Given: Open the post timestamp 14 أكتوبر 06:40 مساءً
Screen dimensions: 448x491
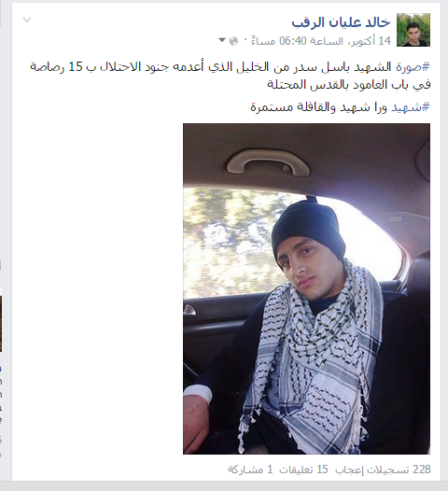Looking at the screenshot, I should pos(321,41).
